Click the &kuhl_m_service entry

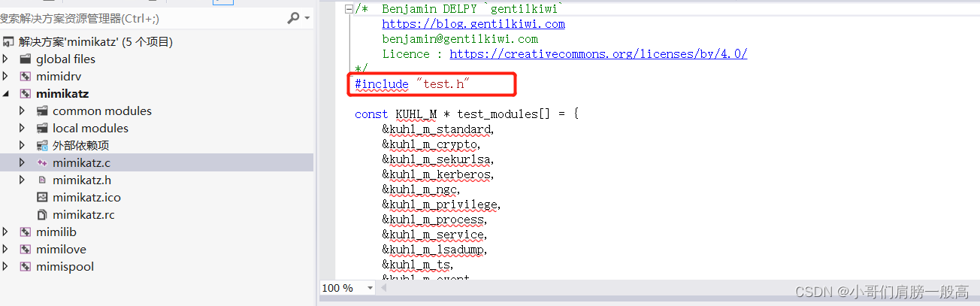(434, 235)
